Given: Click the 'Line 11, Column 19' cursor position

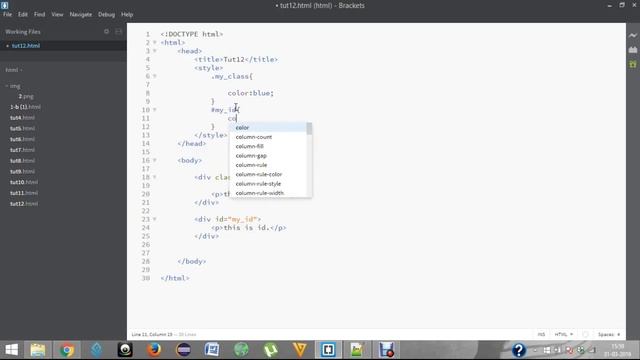Looking at the screenshot, I should [152, 334].
